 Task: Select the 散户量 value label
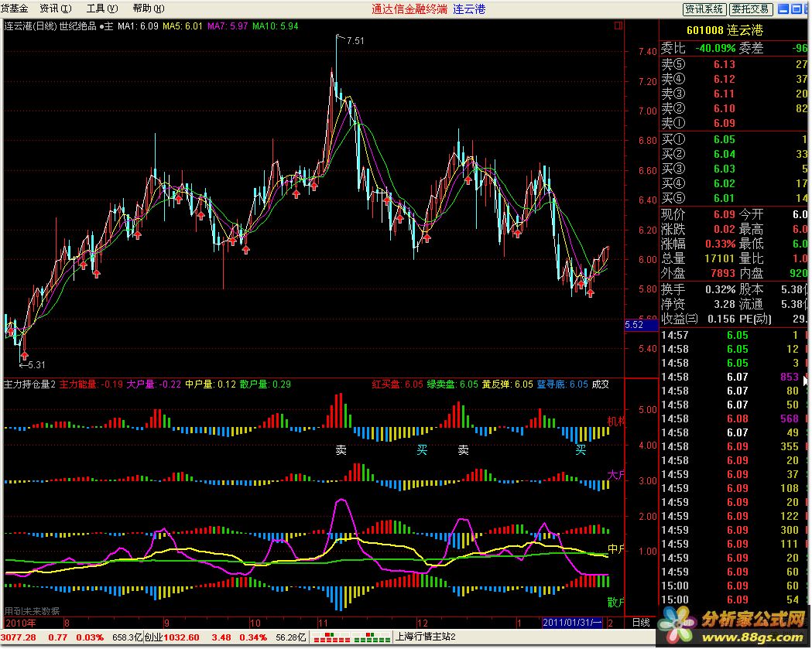(266, 384)
